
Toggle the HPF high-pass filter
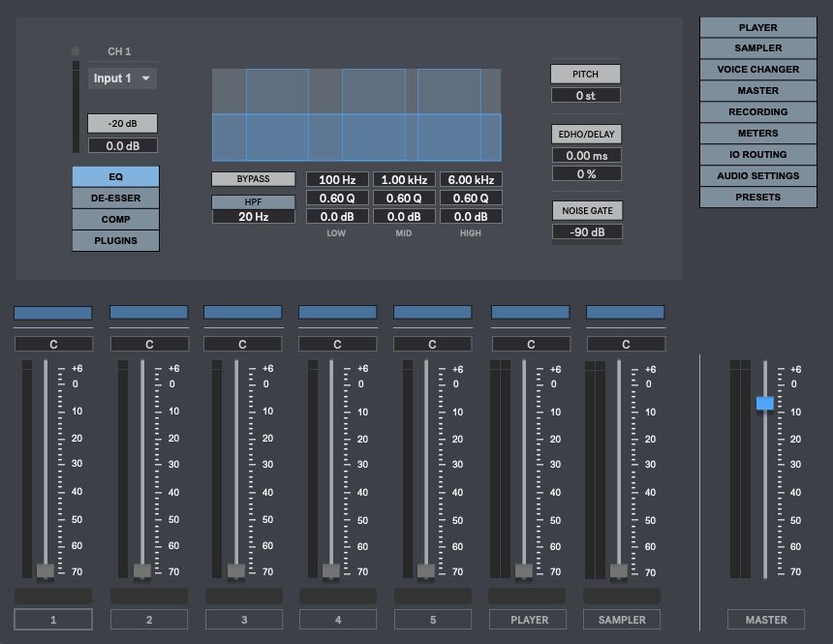[x=254, y=200]
